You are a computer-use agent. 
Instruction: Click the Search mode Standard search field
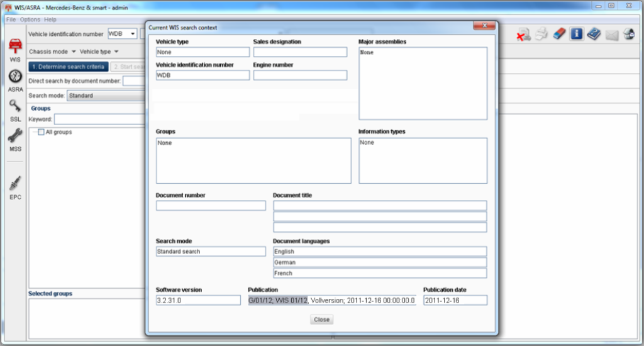(x=211, y=251)
